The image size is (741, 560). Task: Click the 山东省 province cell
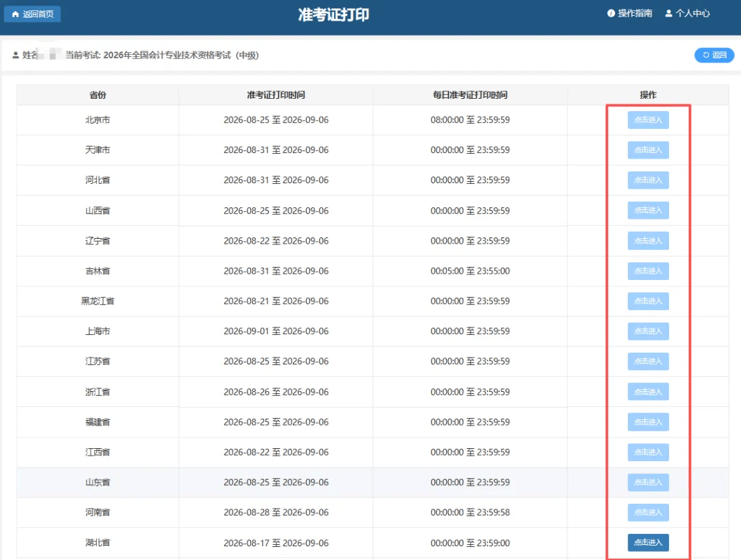98,482
